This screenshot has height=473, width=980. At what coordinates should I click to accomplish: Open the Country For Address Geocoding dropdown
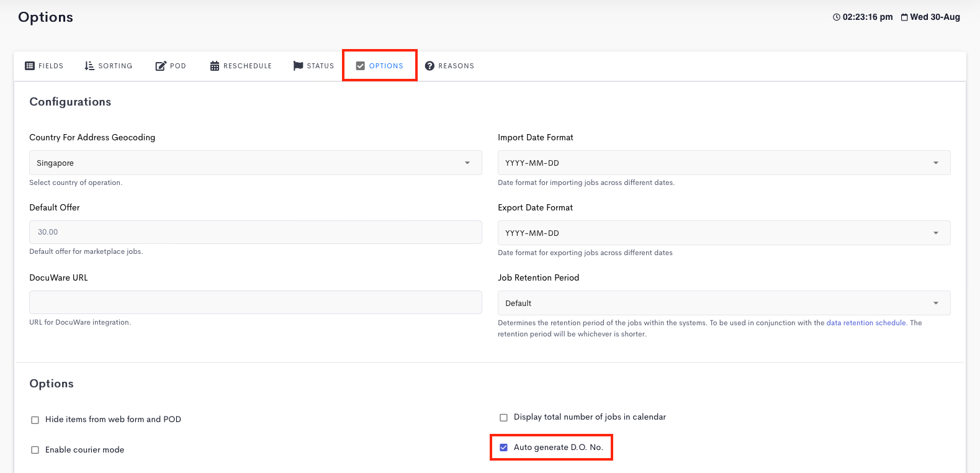(256, 163)
